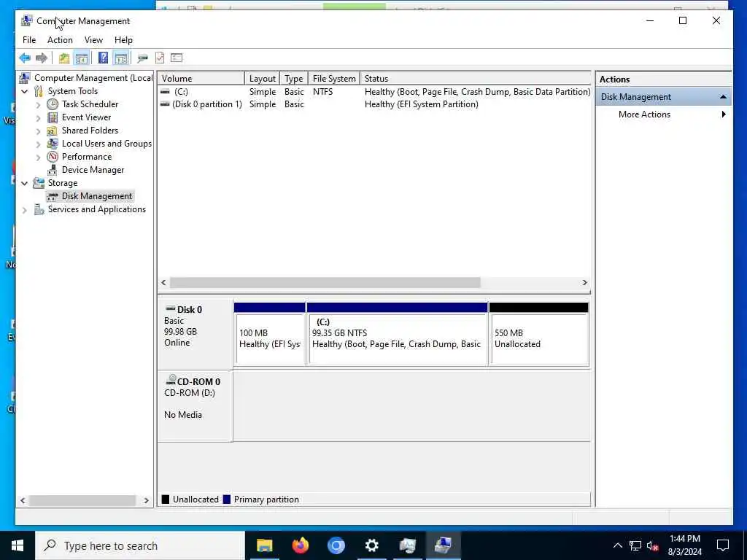
Task: Open More Actions submenu
Action: [x=663, y=114]
